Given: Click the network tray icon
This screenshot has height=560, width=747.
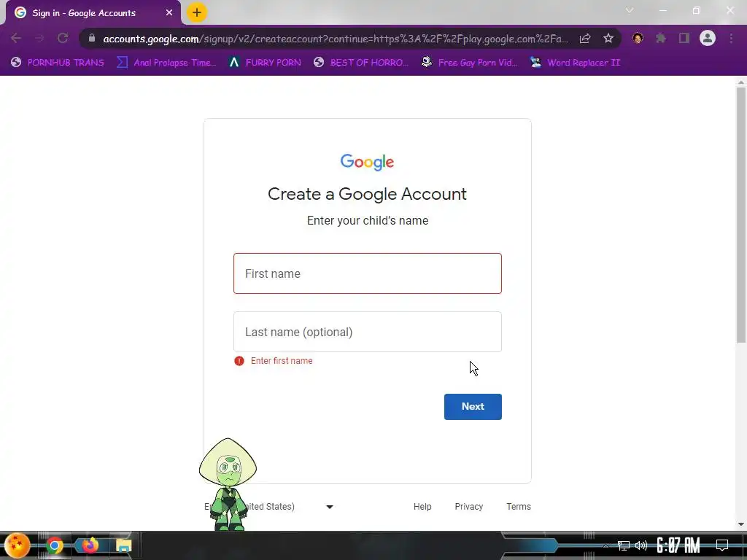Looking at the screenshot, I should click(623, 545).
